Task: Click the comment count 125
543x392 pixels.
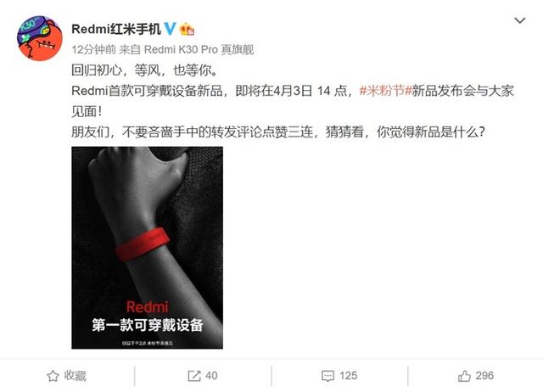Action: 348,376
